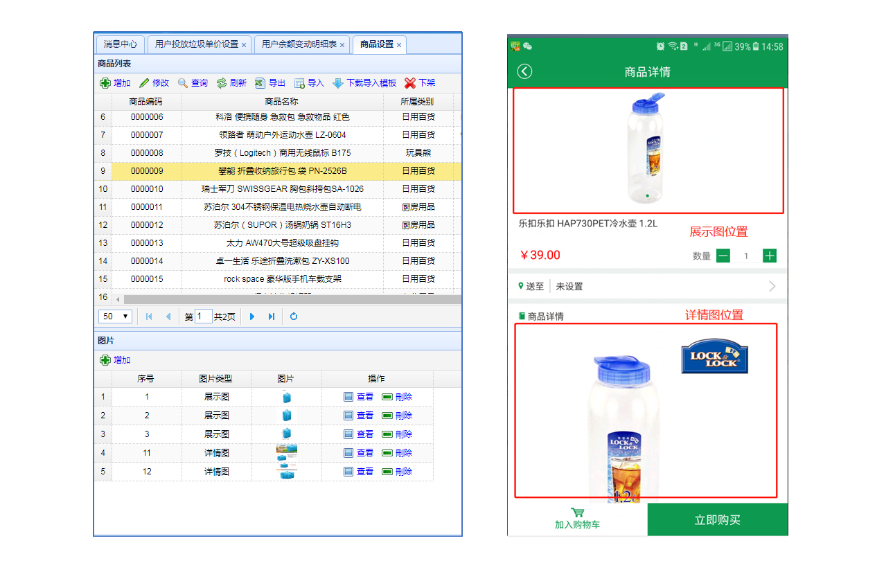The image size is (893, 588).
Task: Tap the 立即购买 buy now button
Action: 718,519
